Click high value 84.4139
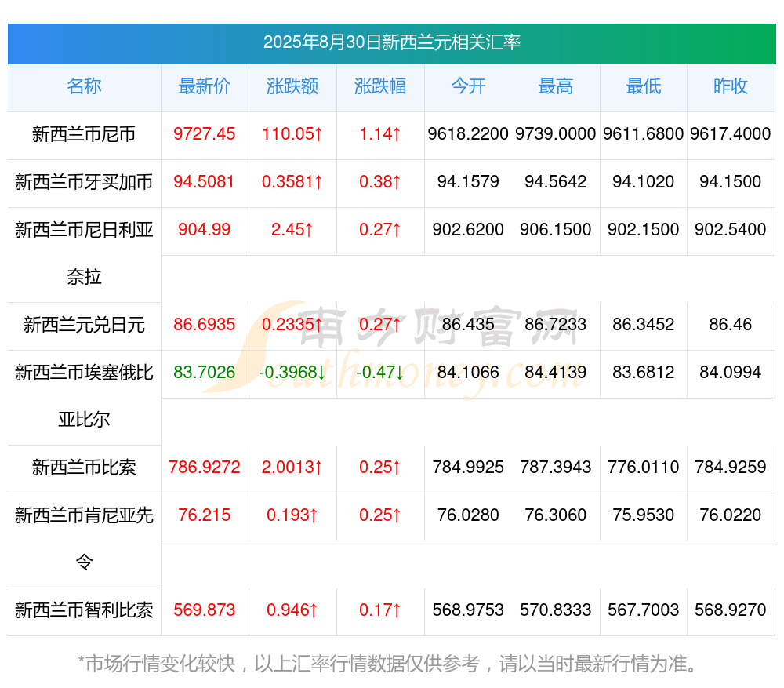This screenshot has width=784, height=688. click(556, 373)
